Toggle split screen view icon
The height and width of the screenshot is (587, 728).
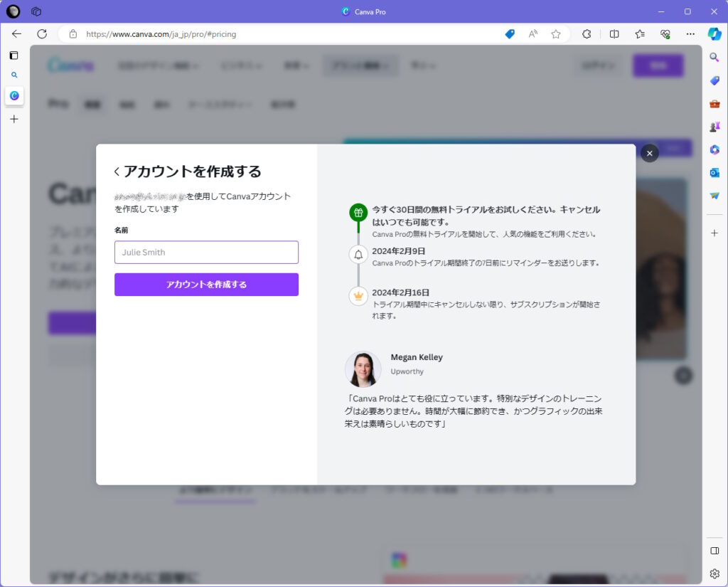(614, 34)
